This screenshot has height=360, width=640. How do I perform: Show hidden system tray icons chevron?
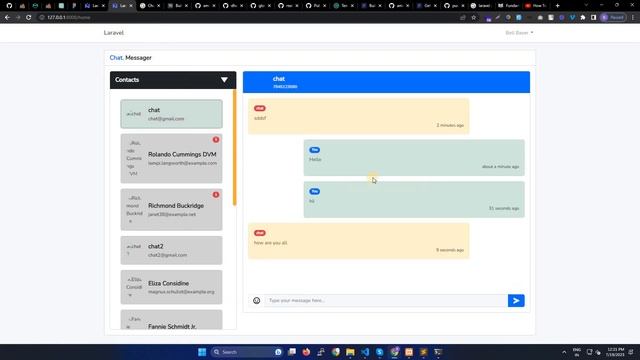pos(564,352)
